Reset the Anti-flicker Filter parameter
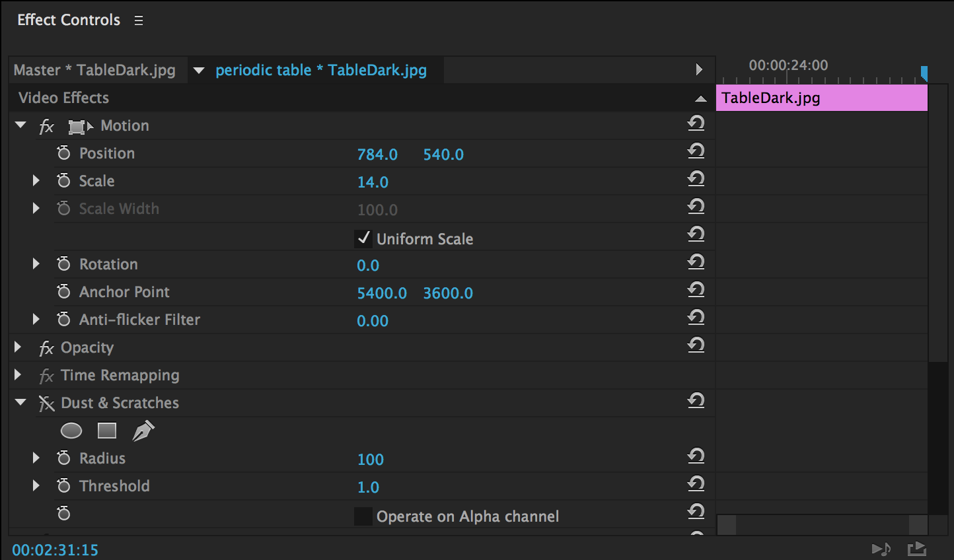The width and height of the screenshot is (954, 560). [696, 318]
